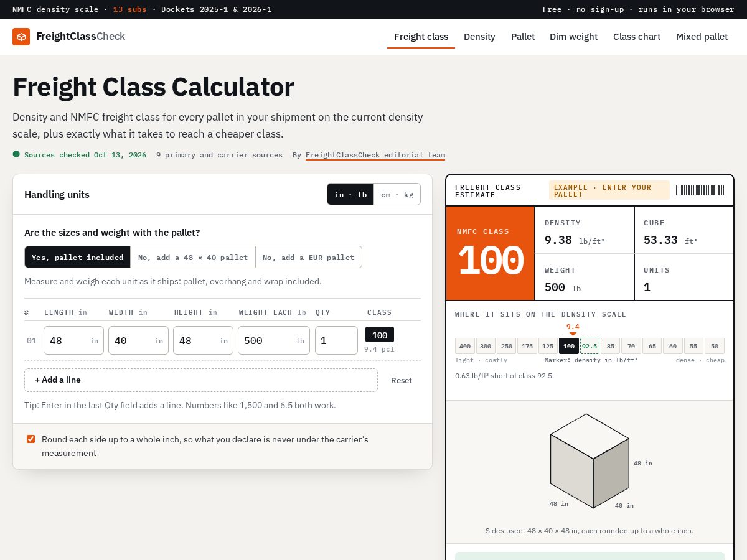Click the FreightClassCheck orange box logo
This screenshot has height=560, width=747.
tap(21, 37)
